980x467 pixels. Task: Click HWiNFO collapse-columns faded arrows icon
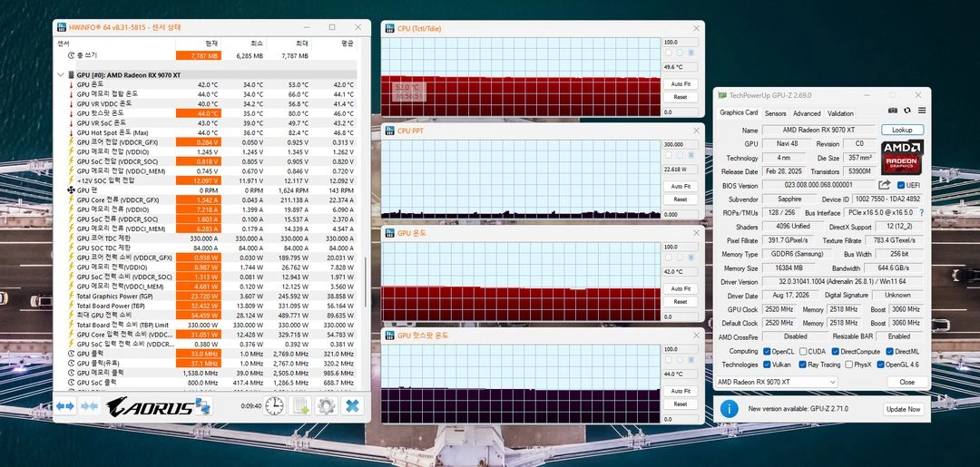point(89,406)
